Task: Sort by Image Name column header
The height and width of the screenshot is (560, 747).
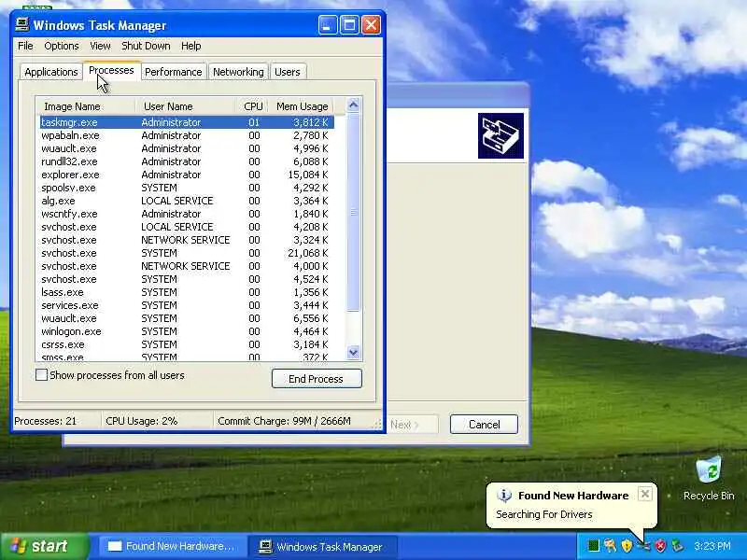Action: 85,106
